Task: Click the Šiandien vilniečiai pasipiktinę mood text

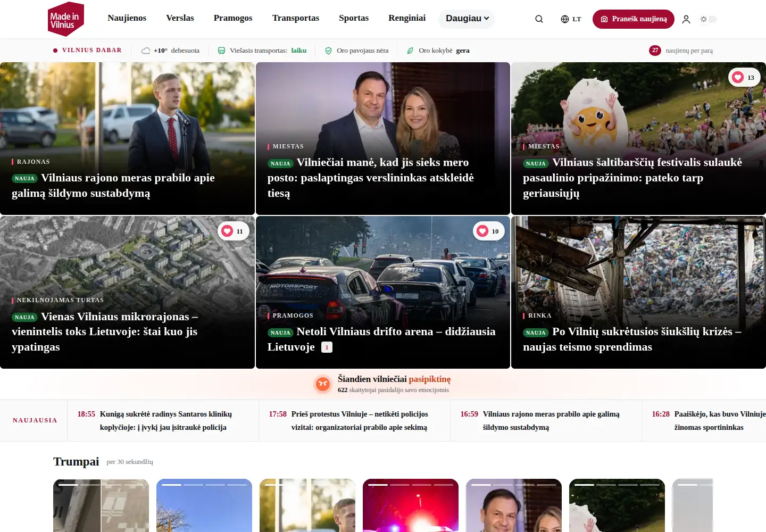Action: (394, 379)
